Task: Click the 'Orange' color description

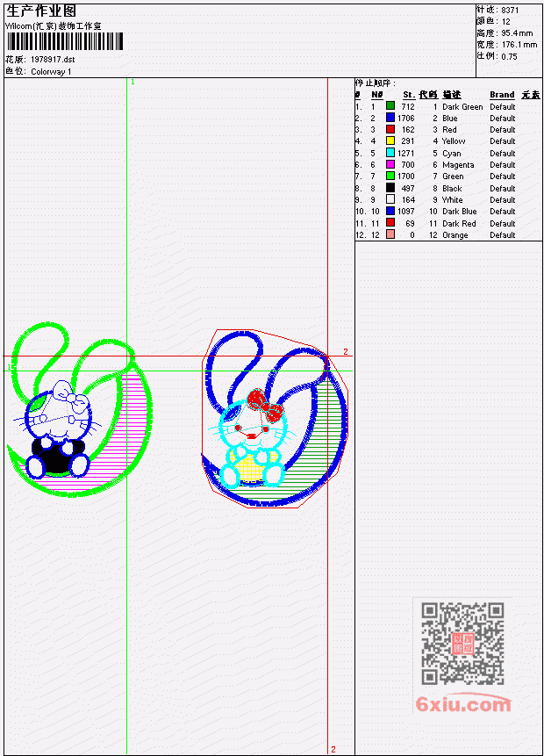Action: pyautogui.click(x=455, y=235)
